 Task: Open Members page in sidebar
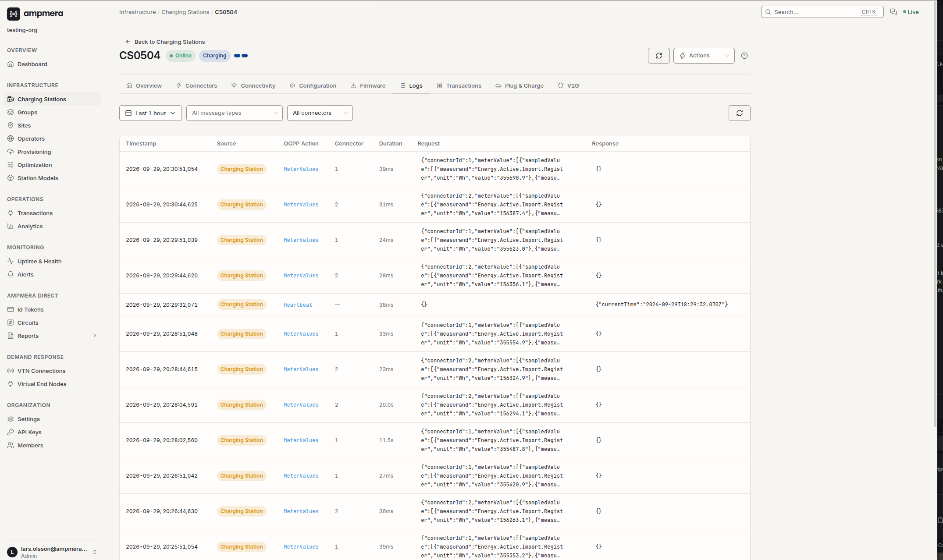[52, 445]
